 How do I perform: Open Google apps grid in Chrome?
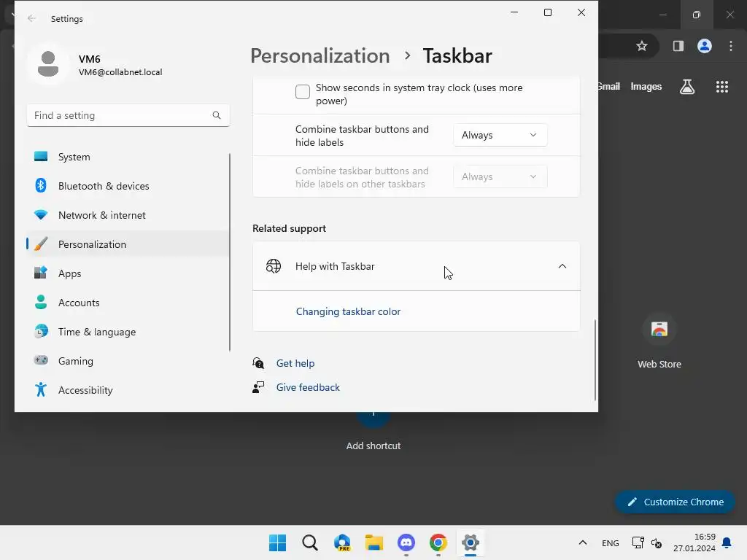[721, 87]
